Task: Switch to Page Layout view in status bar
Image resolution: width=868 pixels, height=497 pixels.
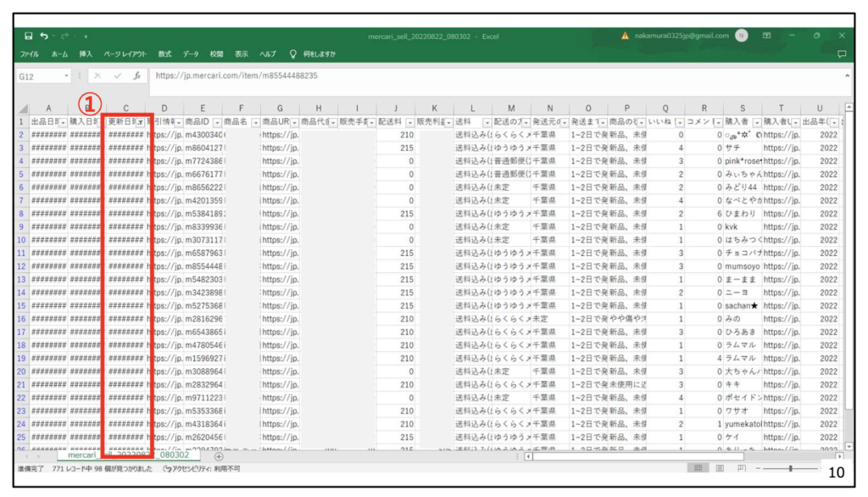Action: pos(718,468)
